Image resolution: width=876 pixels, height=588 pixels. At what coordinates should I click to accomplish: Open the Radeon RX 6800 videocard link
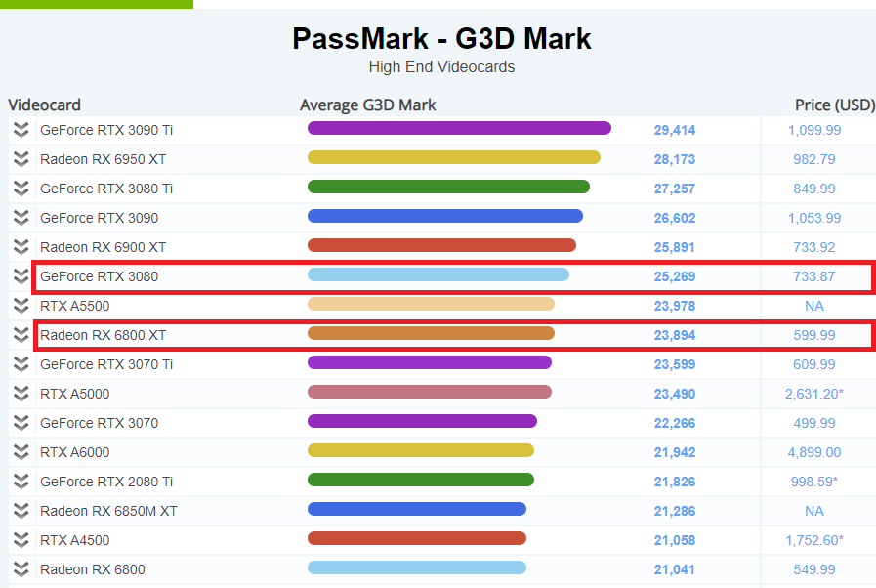[92, 569]
